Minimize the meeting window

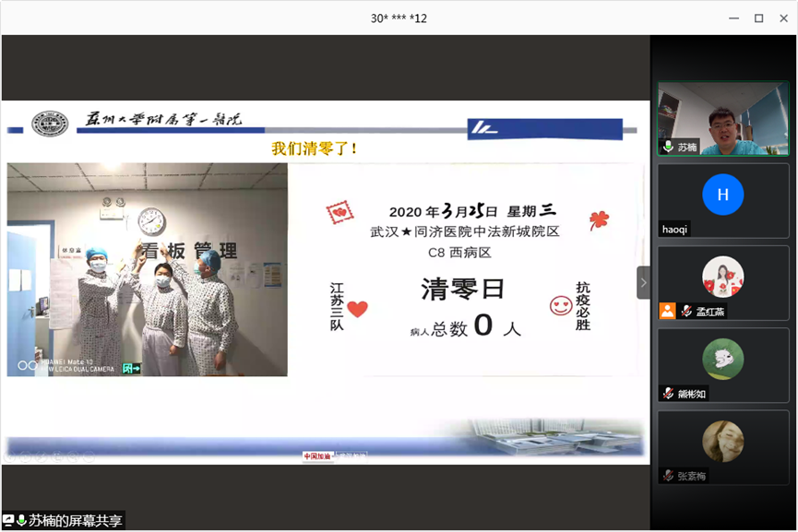[x=733, y=18]
